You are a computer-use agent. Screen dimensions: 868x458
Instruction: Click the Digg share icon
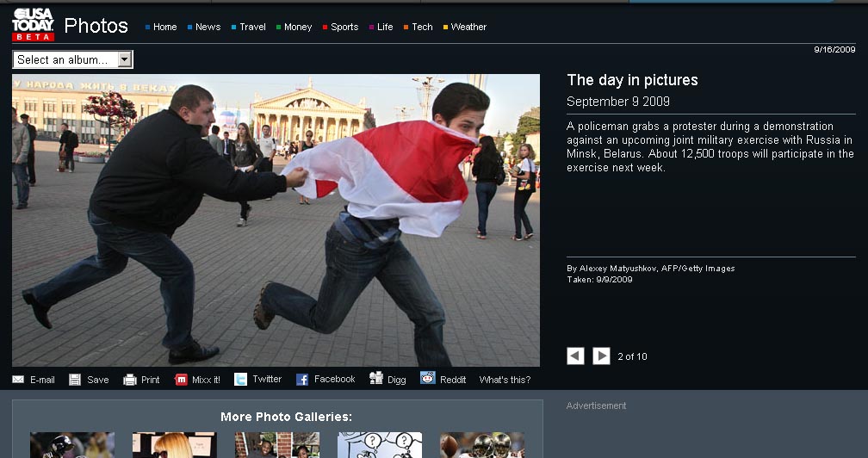pyautogui.click(x=376, y=378)
